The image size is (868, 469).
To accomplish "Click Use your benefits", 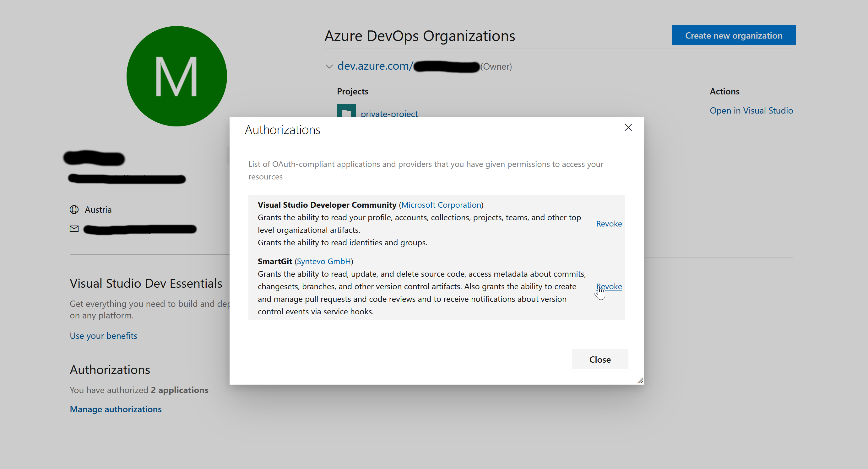I will 103,336.
